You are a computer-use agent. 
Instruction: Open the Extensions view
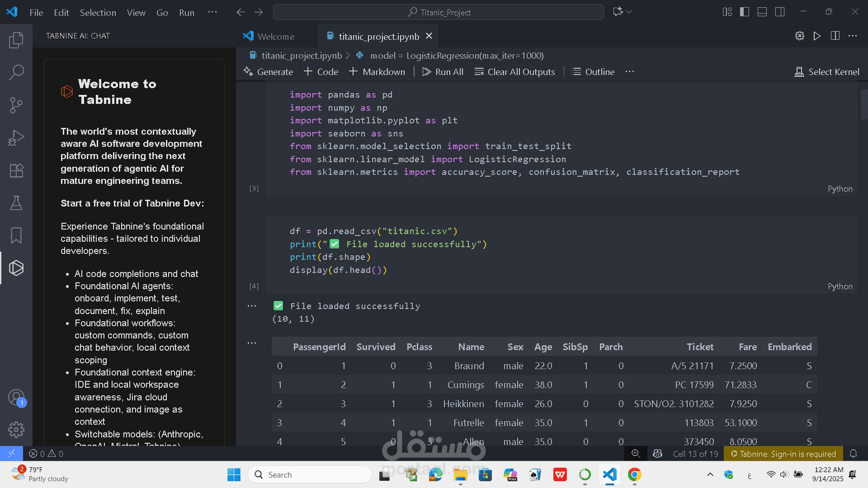16,170
